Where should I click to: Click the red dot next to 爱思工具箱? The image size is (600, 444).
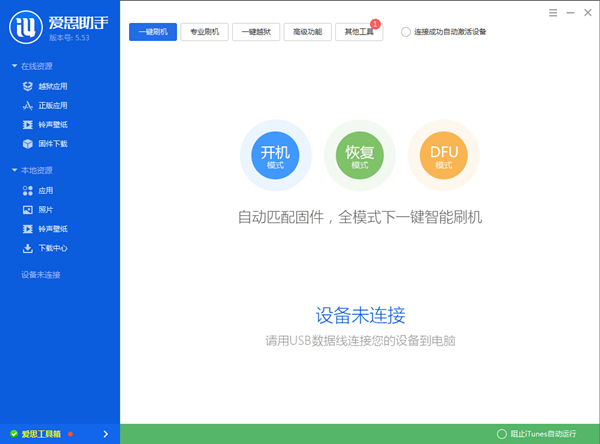point(70,434)
